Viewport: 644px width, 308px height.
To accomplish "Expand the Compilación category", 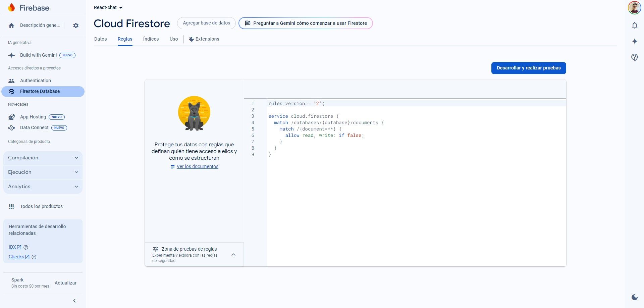I will click(x=43, y=158).
